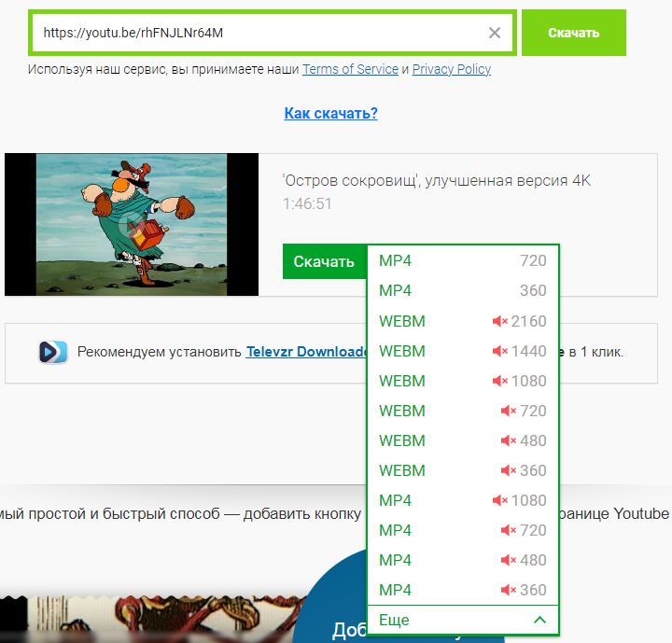
Task: Click the cartoon video thumbnail
Action: coord(132,225)
